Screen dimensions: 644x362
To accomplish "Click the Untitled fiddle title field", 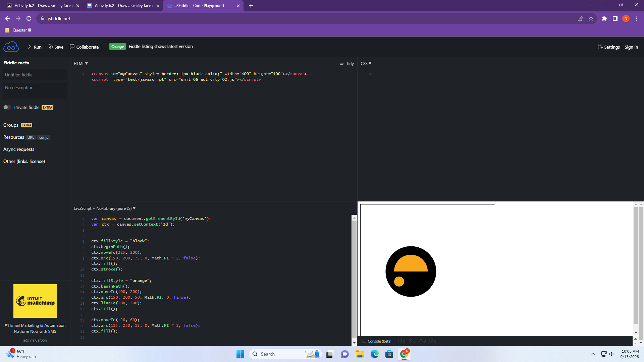I will [35, 75].
